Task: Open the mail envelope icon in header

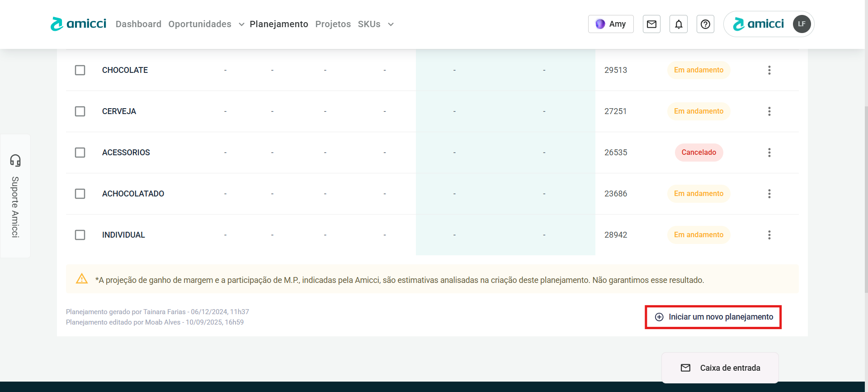Action: pos(651,24)
